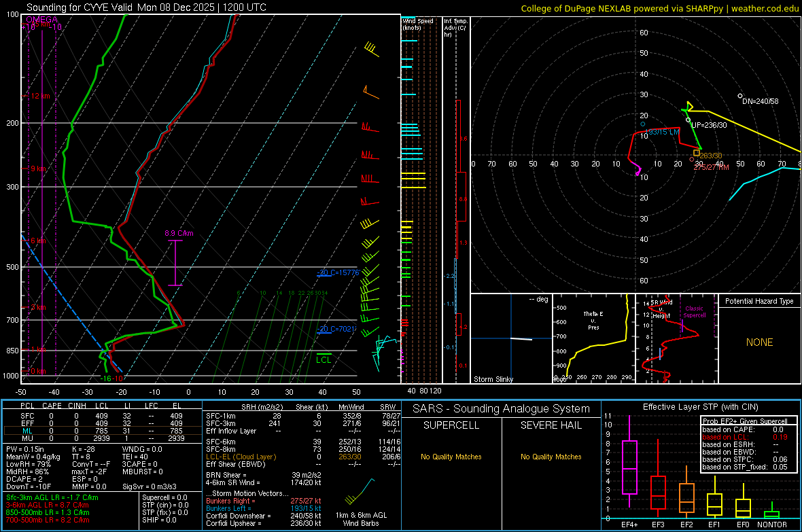Click the Supercell = 0.0 parameter
This screenshot has height=532, width=802.
(164, 497)
